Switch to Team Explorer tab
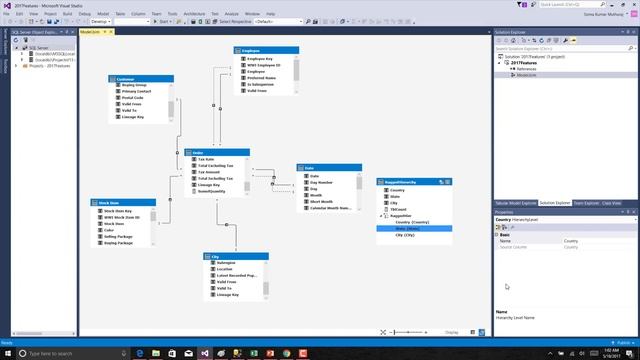Screen dimensions: 640x360 point(586,203)
